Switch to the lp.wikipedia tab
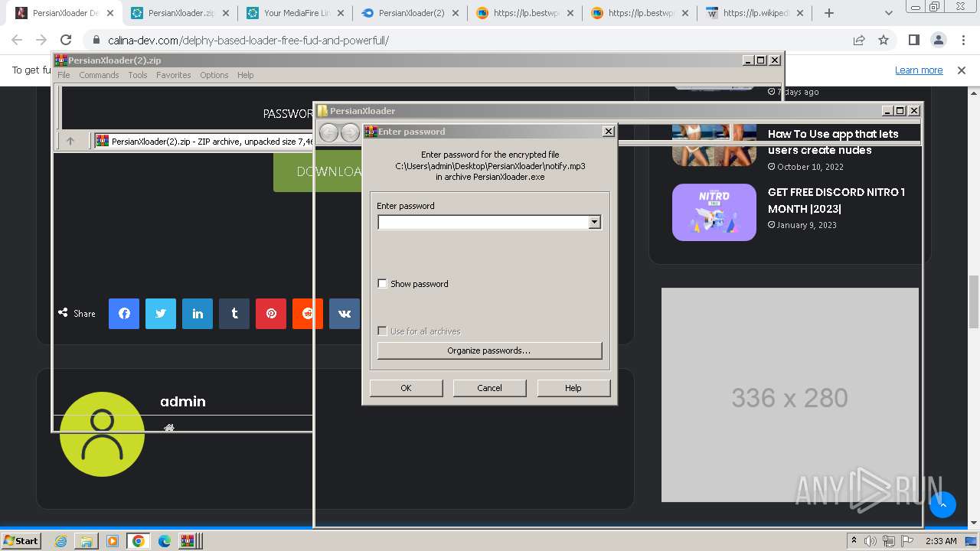 pyautogui.click(x=754, y=13)
